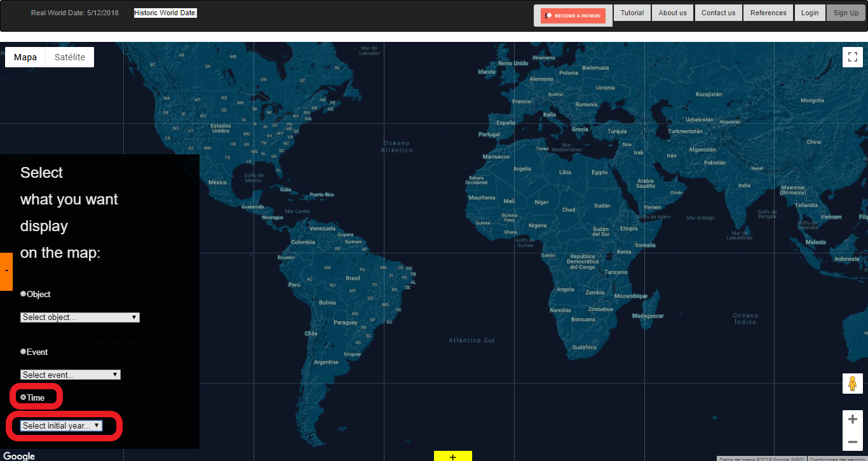Image resolution: width=868 pixels, height=461 pixels.
Task: Click the Historic World Date field
Action: click(165, 13)
